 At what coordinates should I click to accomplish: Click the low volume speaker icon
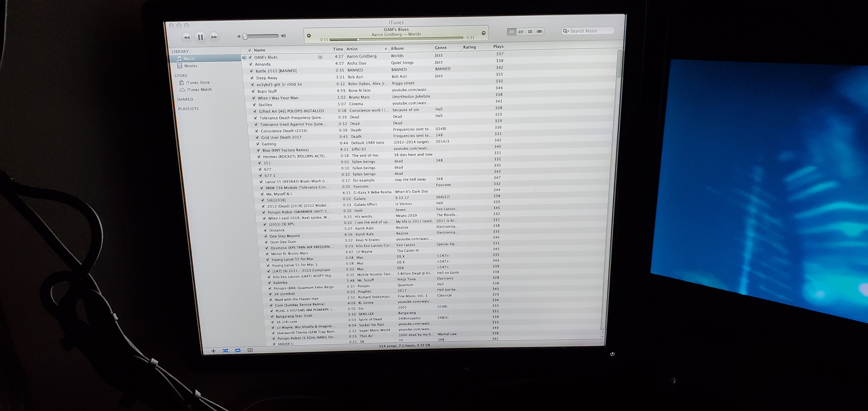(x=239, y=36)
